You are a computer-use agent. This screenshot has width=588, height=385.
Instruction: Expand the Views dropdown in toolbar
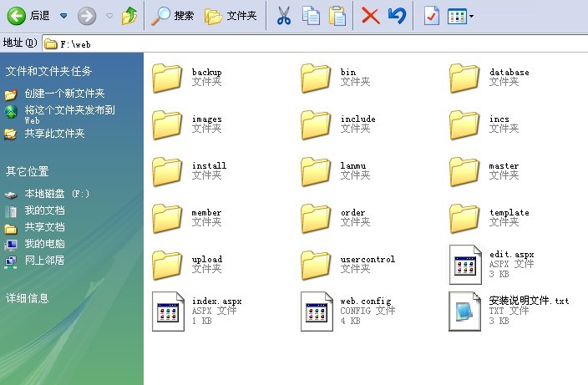point(472,16)
